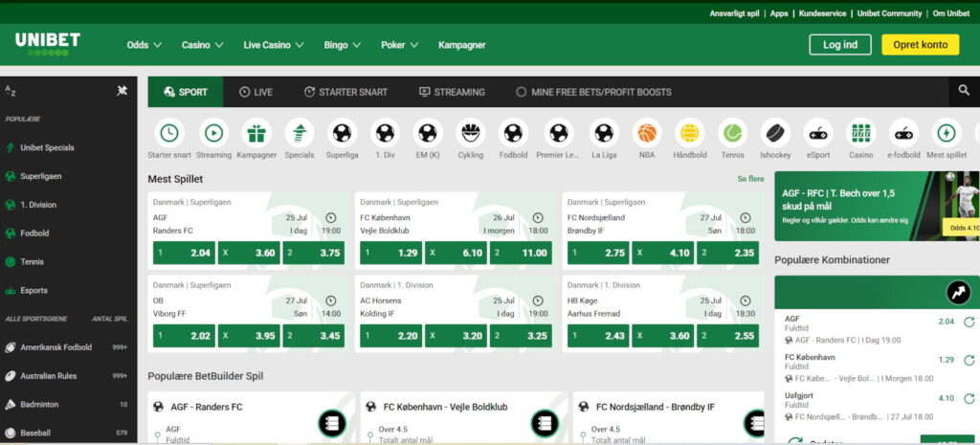Open the Streaming play-circle icon

(213, 132)
